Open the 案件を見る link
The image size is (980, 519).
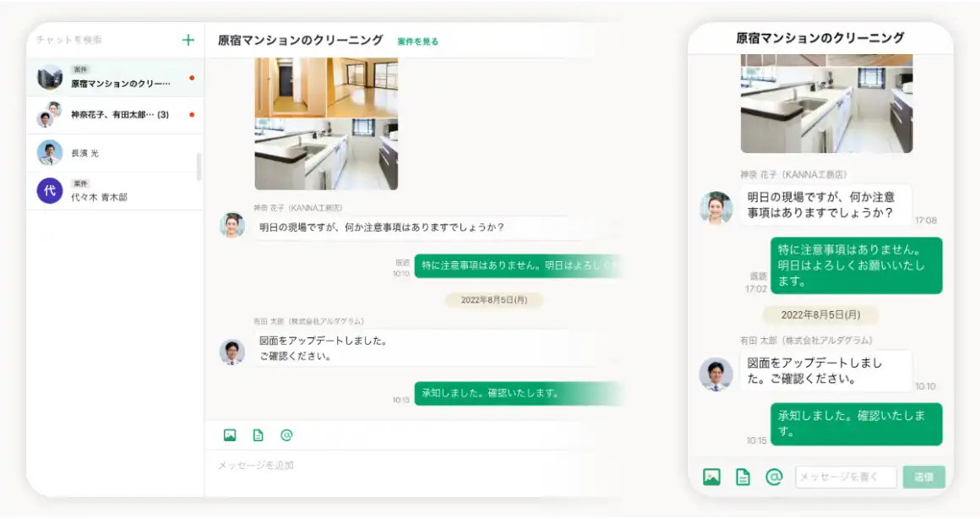point(418,40)
